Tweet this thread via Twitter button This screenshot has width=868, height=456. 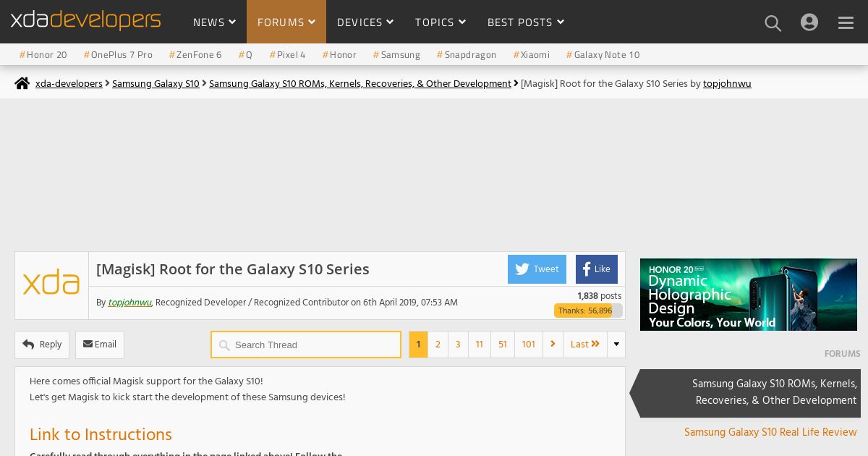[537, 269]
